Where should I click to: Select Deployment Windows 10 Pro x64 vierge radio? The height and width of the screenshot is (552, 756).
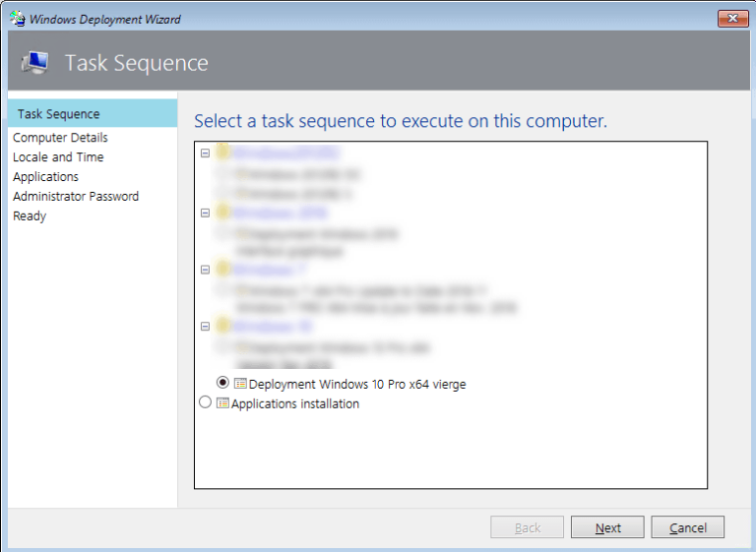[x=222, y=383]
